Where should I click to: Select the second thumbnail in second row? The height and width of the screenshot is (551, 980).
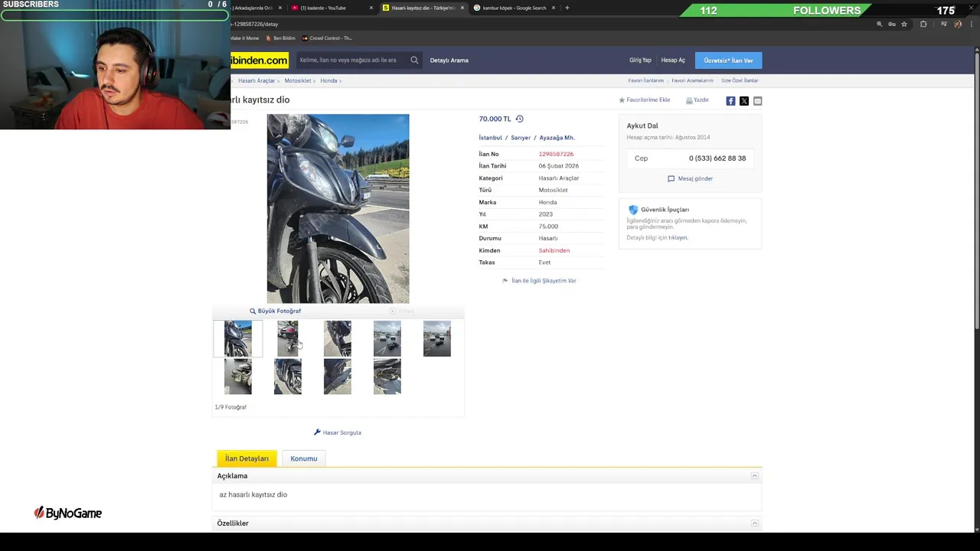288,377
